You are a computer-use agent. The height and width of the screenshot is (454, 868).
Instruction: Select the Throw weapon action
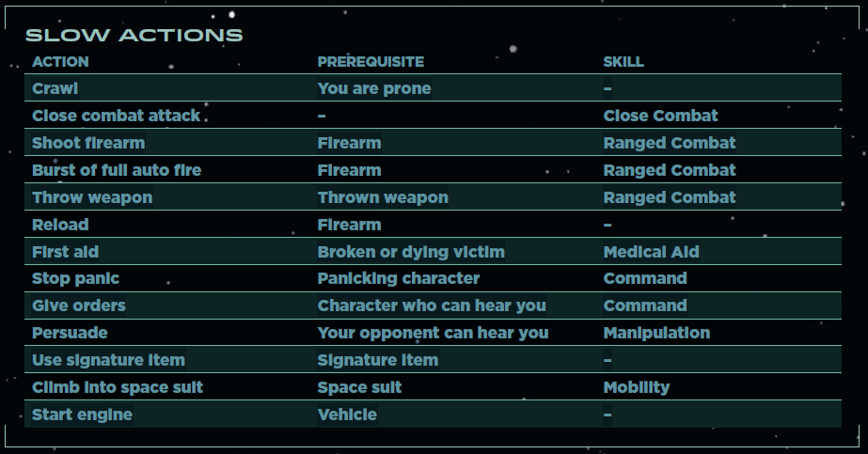tap(92, 197)
